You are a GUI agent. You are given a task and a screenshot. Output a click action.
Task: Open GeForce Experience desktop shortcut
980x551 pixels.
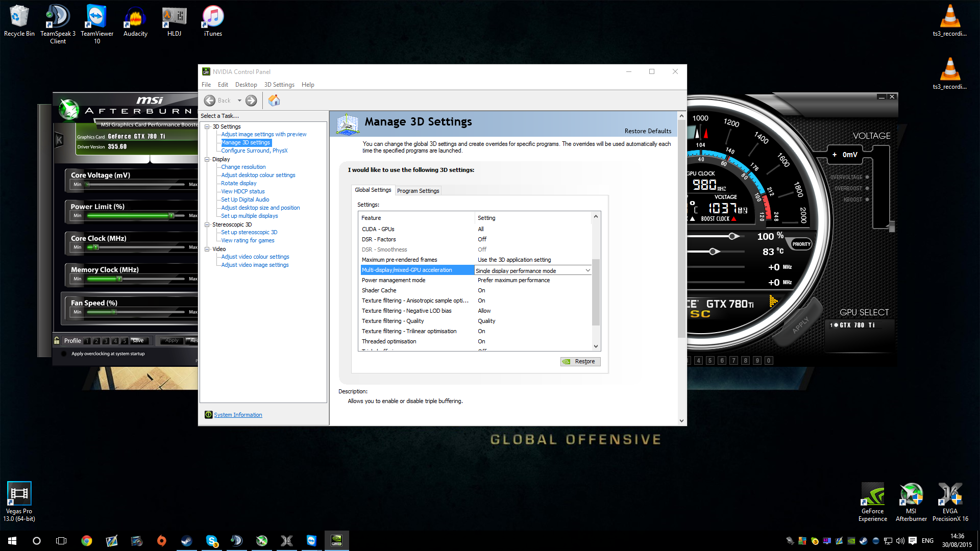tap(872, 502)
